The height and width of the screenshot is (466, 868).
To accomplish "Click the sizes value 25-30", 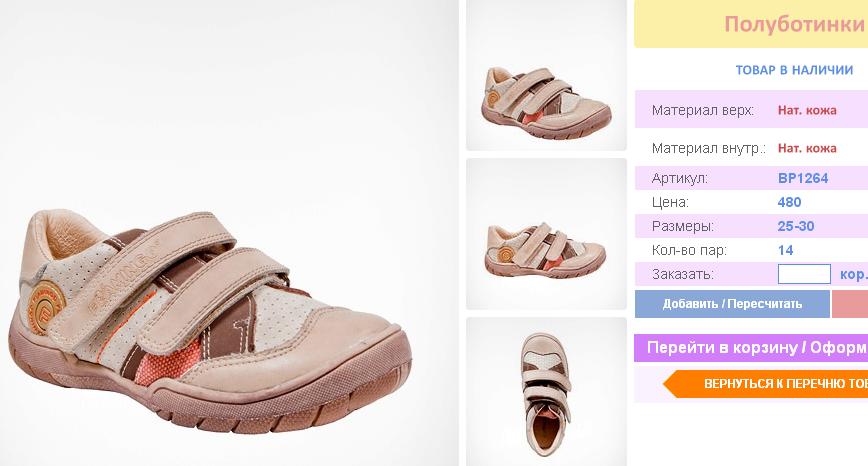I will 795,226.
